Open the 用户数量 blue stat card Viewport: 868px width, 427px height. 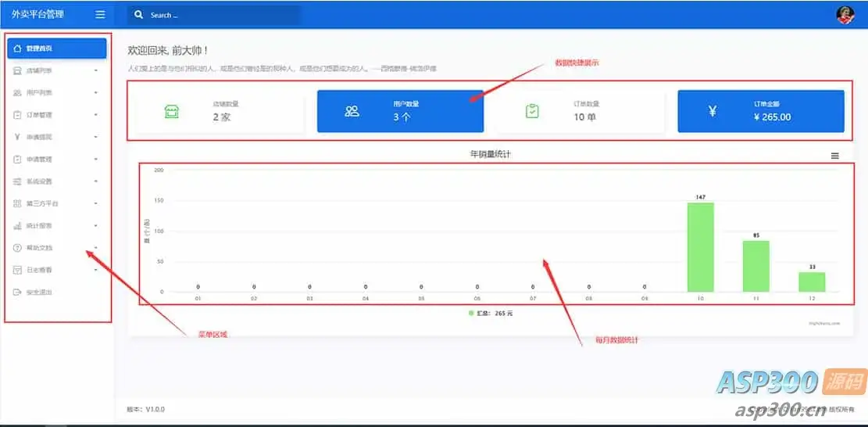point(400,111)
